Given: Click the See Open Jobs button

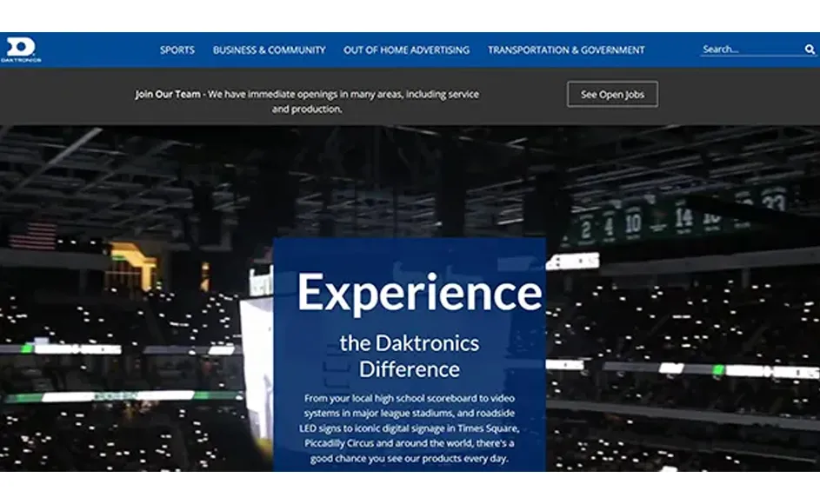Looking at the screenshot, I should point(612,95).
